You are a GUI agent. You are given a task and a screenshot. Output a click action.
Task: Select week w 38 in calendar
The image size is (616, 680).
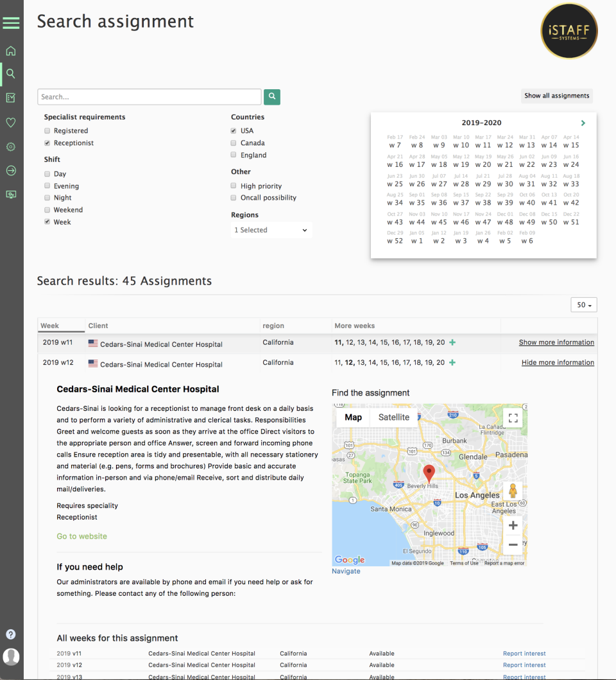click(x=483, y=203)
